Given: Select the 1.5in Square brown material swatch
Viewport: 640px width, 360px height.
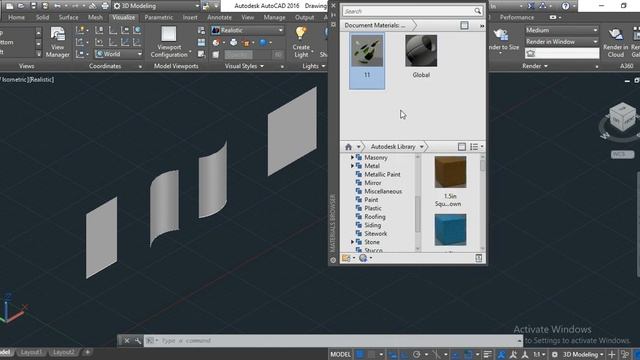Looking at the screenshot, I should click(450, 172).
